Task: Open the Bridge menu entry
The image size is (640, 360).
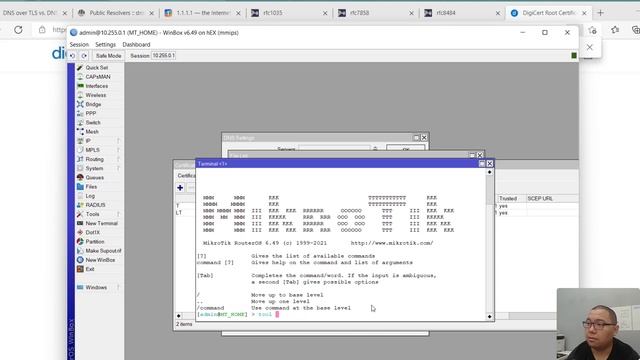Action: pyautogui.click(x=93, y=104)
